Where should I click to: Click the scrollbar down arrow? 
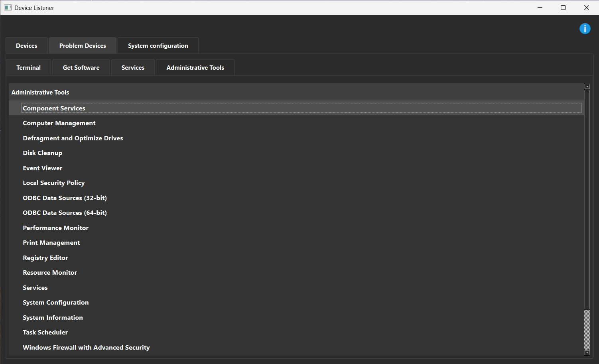[587, 352]
